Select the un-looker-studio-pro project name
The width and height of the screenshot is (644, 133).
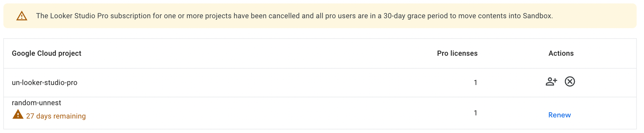point(45,83)
